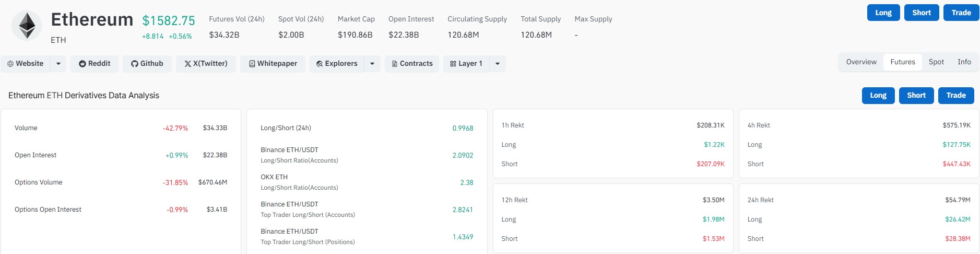Click the top header Long button

pos(883,13)
